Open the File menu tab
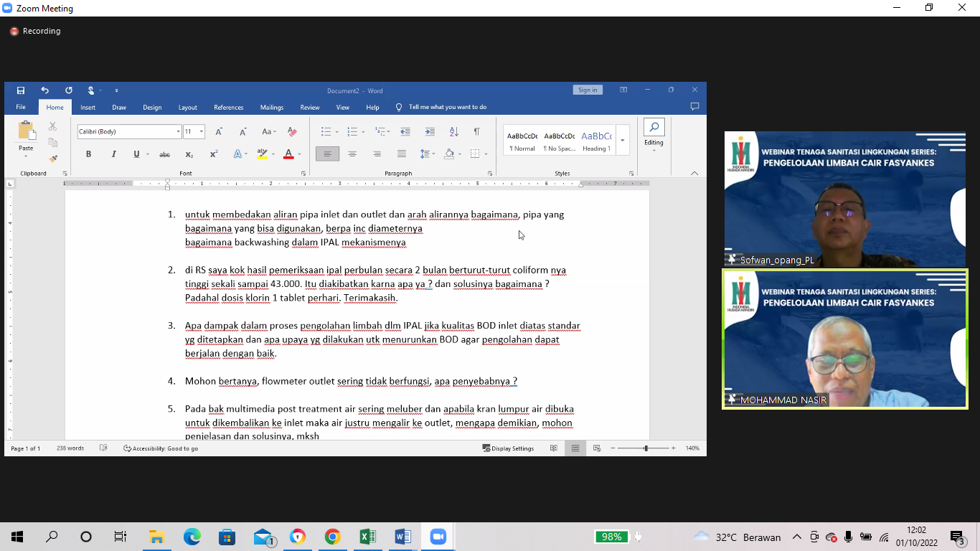 [x=21, y=108]
